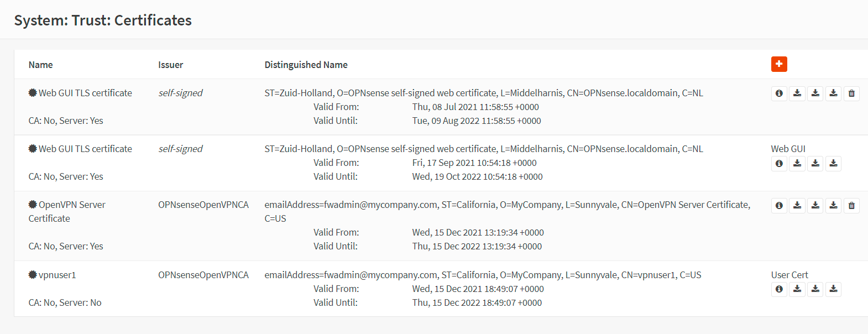View info for the vpnuser1 certificate
This screenshot has width=868, height=334.
click(x=779, y=289)
